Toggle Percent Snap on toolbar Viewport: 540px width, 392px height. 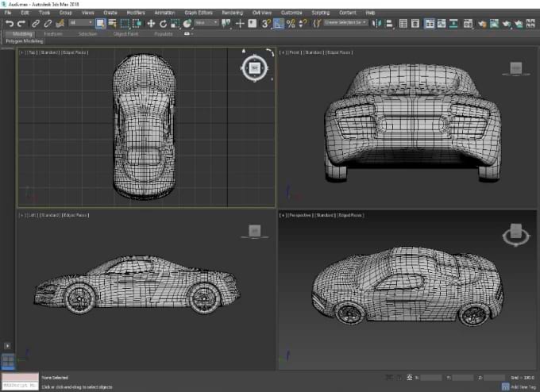point(291,24)
